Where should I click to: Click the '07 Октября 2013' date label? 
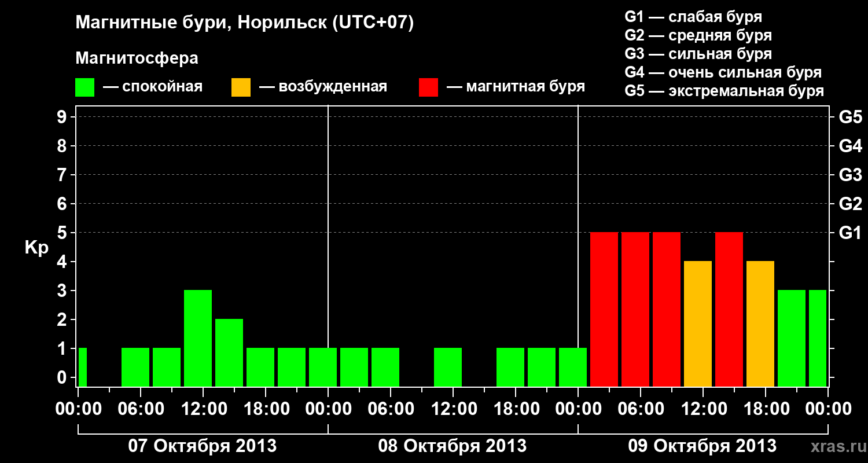(202, 446)
